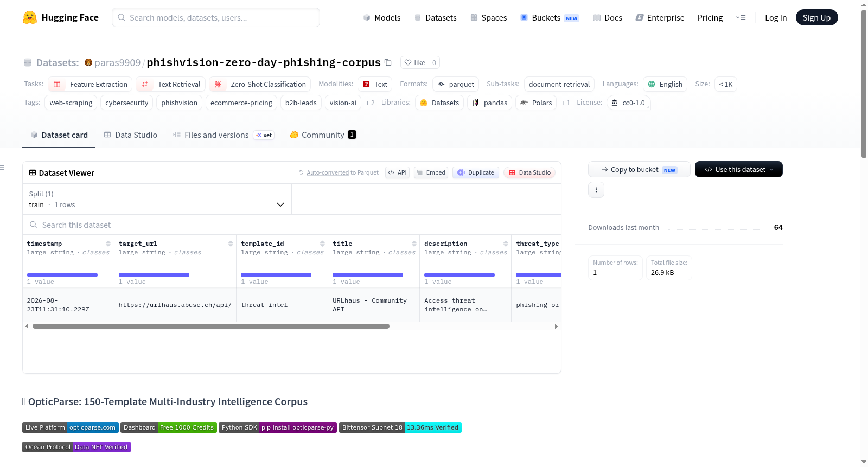Go to the Community tab
Screen dimensions: 868x467
click(x=323, y=135)
